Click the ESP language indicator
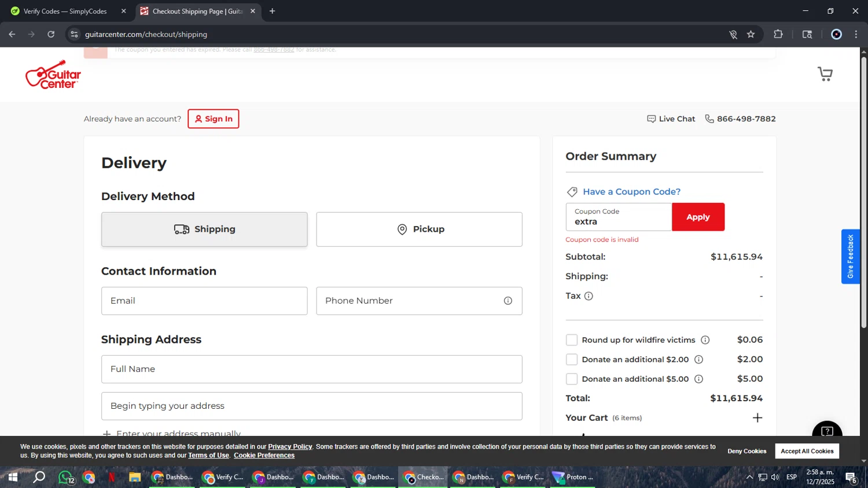The height and width of the screenshot is (488, 868). click(x=792, y=477)
